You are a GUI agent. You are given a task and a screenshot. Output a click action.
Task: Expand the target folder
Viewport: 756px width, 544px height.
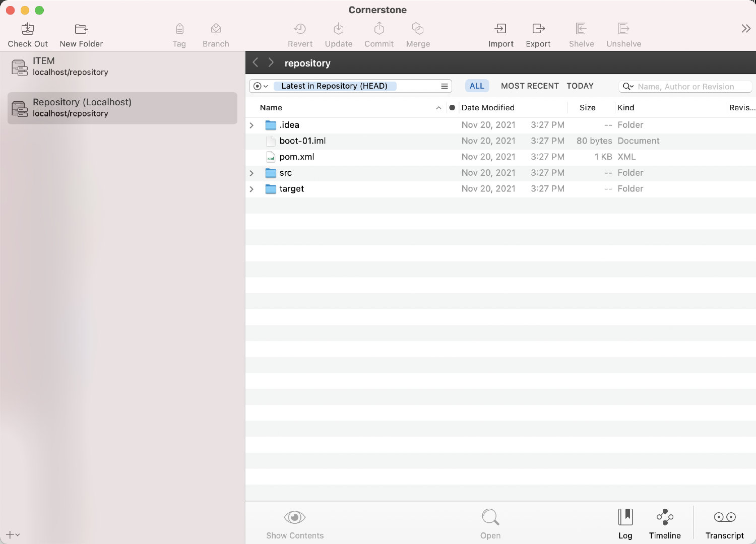pos(251,189)
